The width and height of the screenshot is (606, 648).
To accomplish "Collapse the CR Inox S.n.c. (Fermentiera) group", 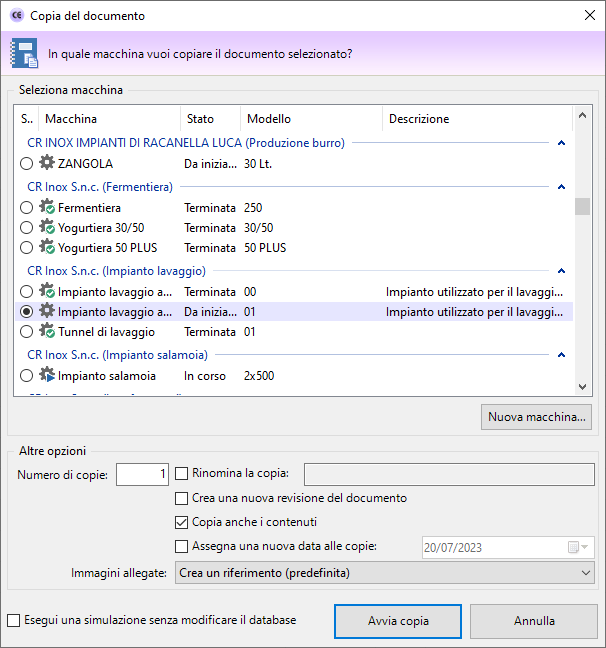I will (x=561, y=187).
